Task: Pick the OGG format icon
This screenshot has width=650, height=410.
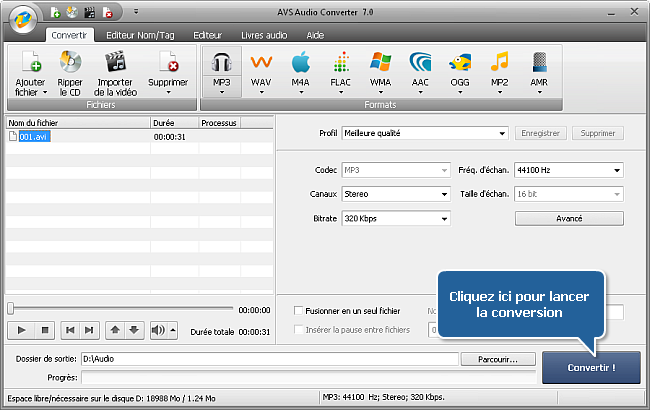Action: pyautogui.click(x=460, y=64)
